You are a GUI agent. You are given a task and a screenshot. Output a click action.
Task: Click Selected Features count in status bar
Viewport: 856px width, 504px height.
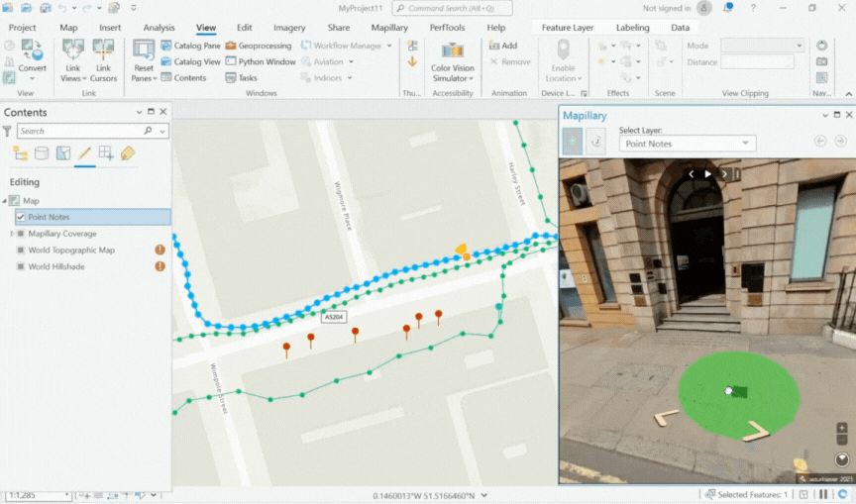[x=746, y=495]
